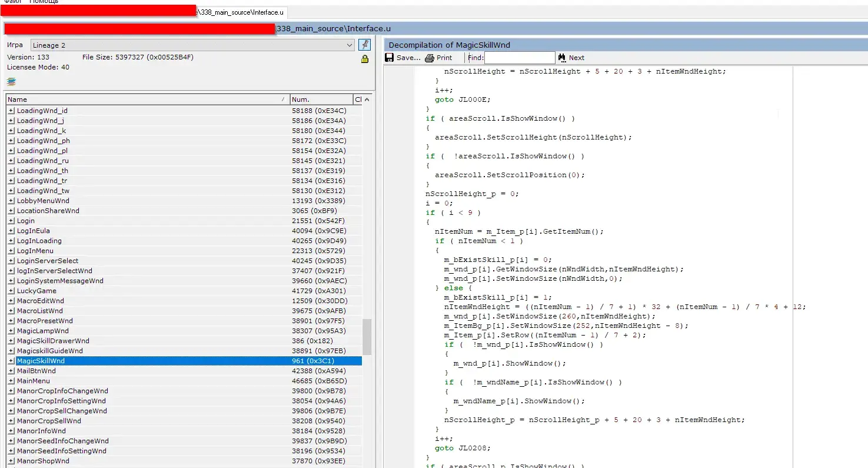Select the ManorInfoWnd row
Image resolution: width=868 pixels, height=468 pixels.
click(184, 431)
